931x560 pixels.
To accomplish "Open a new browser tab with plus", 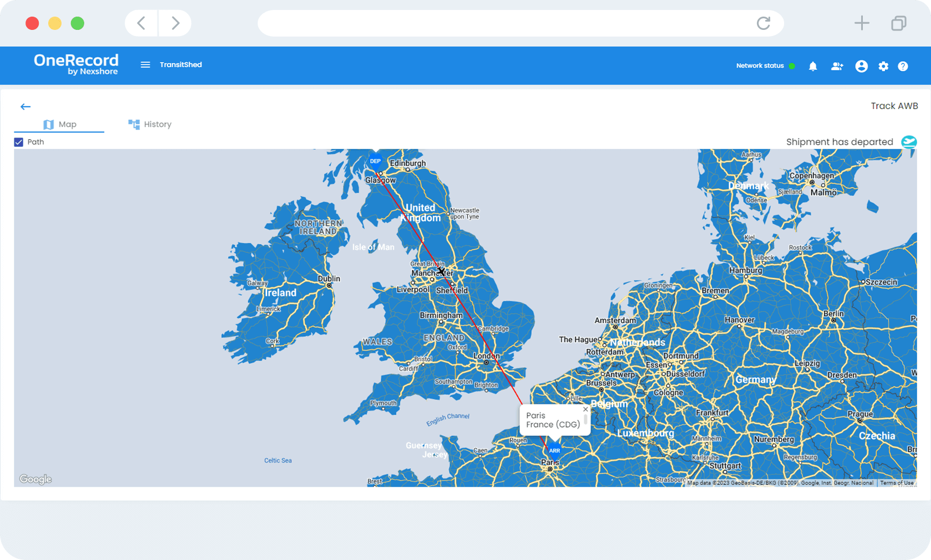I will pyautogui.click(x=862, y=23).
